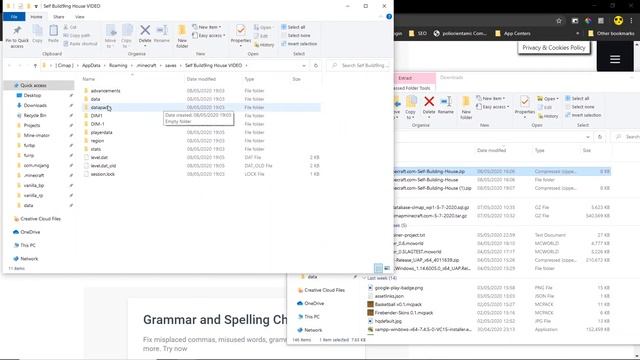The height and width of the screenshot is (360, 640).
Task: Switch to View tab in front Explorer
Action: coord(80,17)
